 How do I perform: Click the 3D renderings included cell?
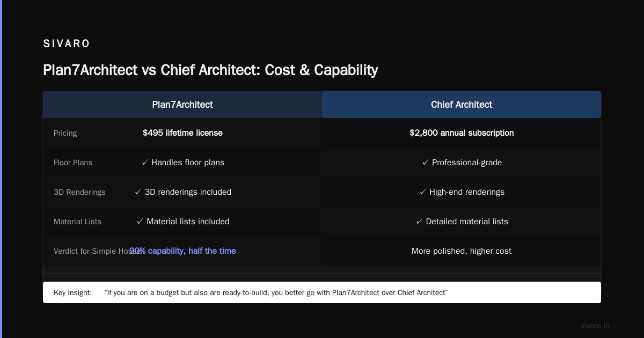(x=182, y=192)
